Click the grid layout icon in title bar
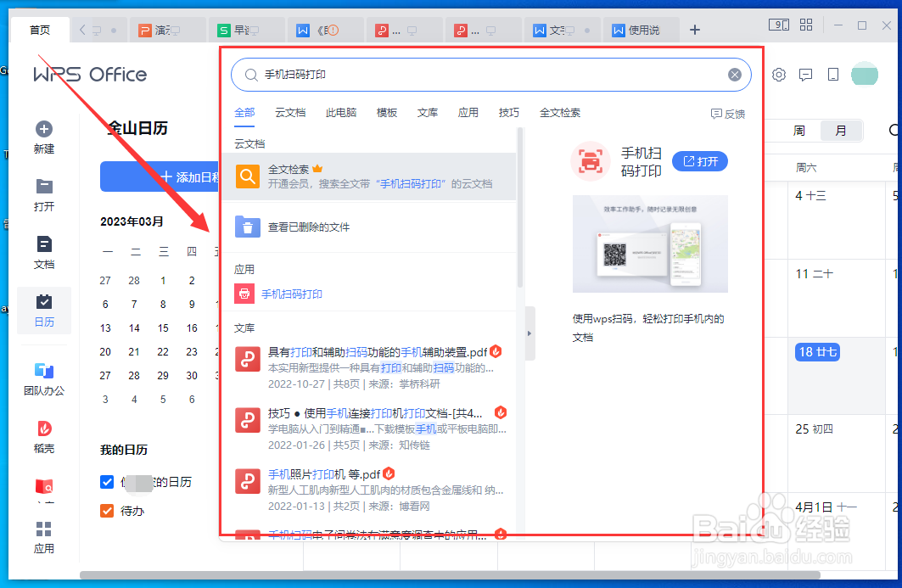The image size is (902, 588). (x=806, y=25)
